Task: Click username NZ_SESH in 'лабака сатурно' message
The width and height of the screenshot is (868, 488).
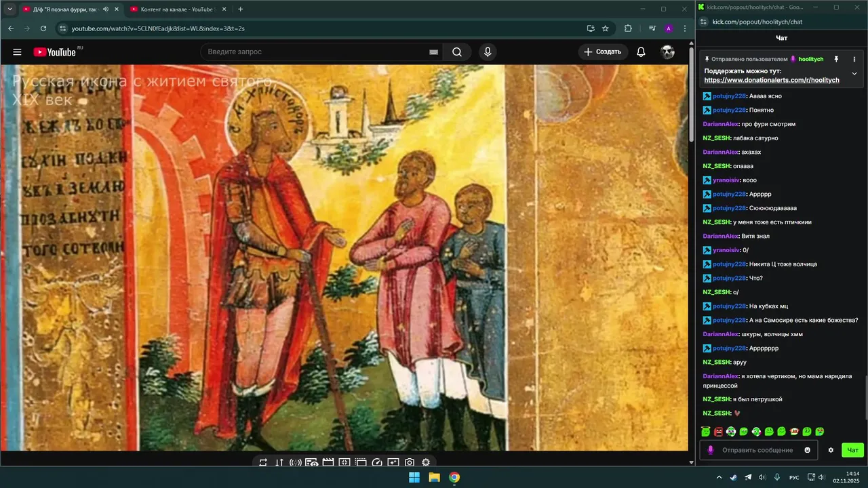Action: [x=717, y=138]
